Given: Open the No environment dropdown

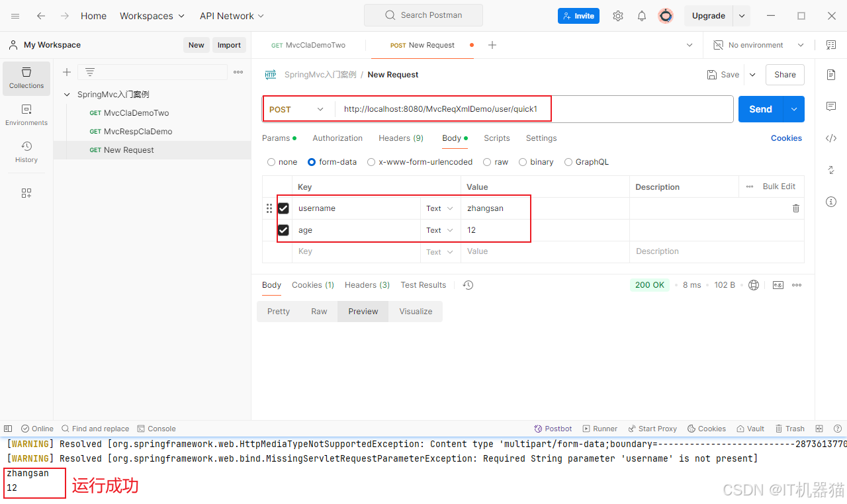Looking at the screenshot, I should pyautogui.click(x=758, y=45).
